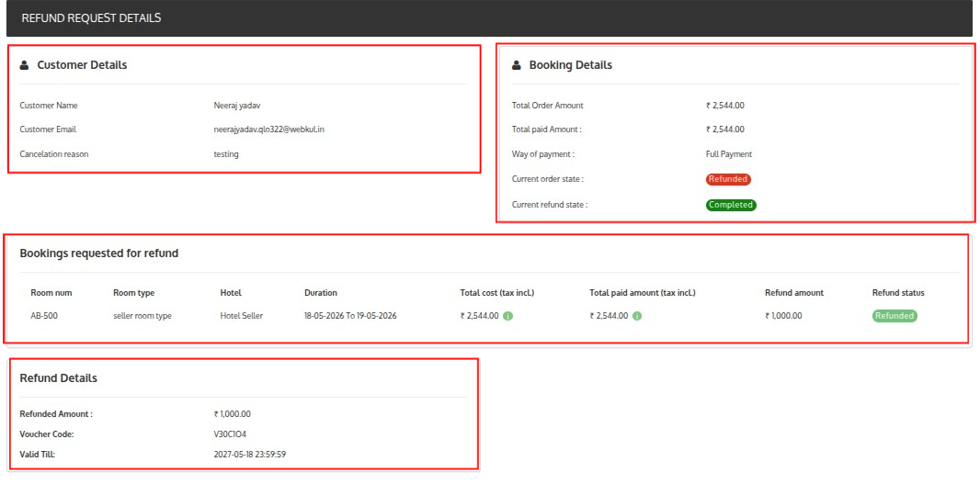Click the info icon beside Total cost amount
The image size is (980, 484).
click(507, 316)
